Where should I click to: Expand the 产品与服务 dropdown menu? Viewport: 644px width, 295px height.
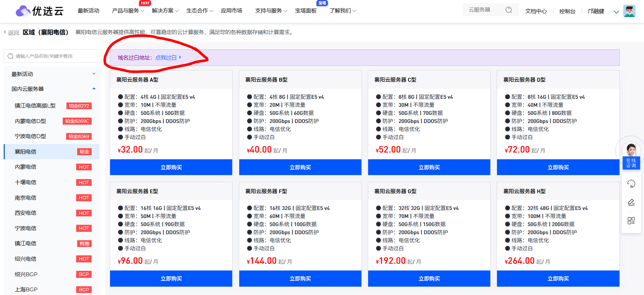(x=128, y=11)
